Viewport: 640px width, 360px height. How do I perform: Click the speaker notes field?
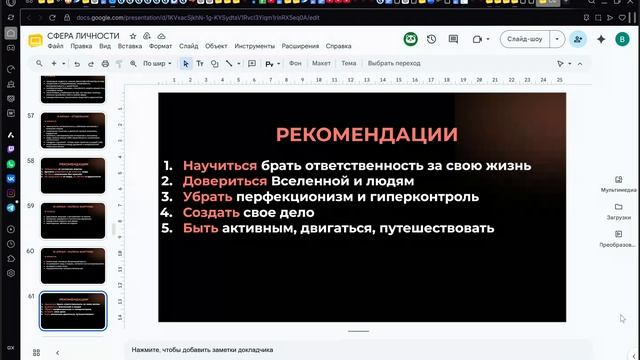[x=357, y=350]
